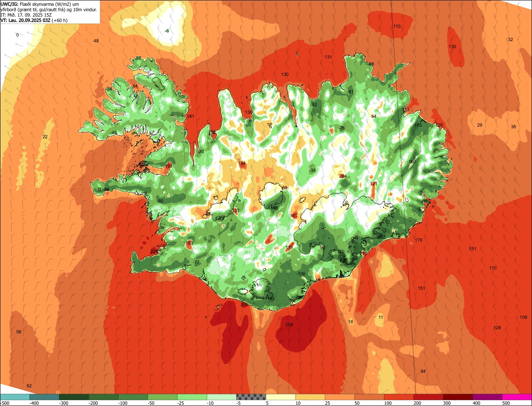532x406 pixels.
Task: Pick the pale green -10 to -5 legend swatch
Action: click(222, 397)
